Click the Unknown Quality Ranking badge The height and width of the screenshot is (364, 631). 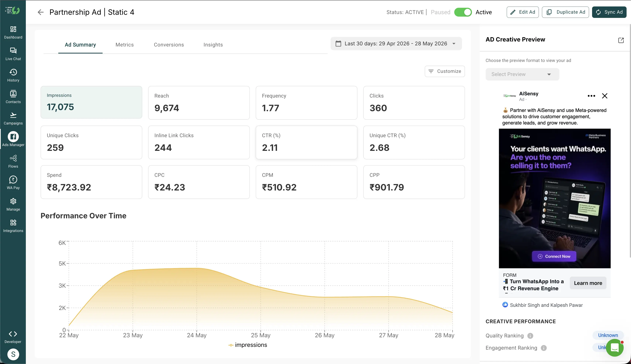point(608,335)
